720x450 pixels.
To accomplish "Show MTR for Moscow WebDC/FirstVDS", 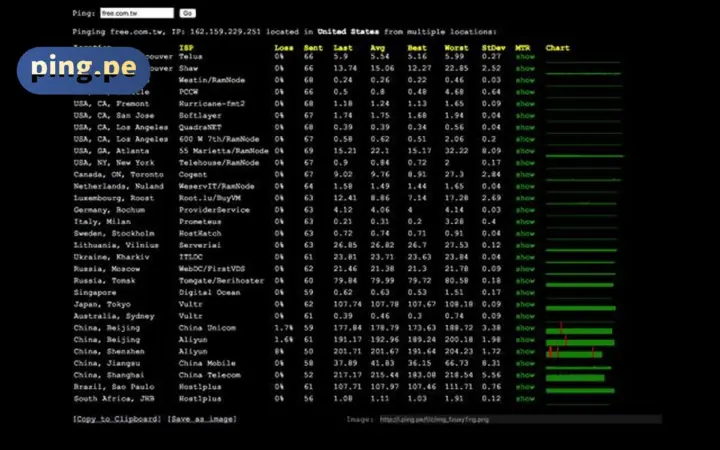I will point(525,269).
